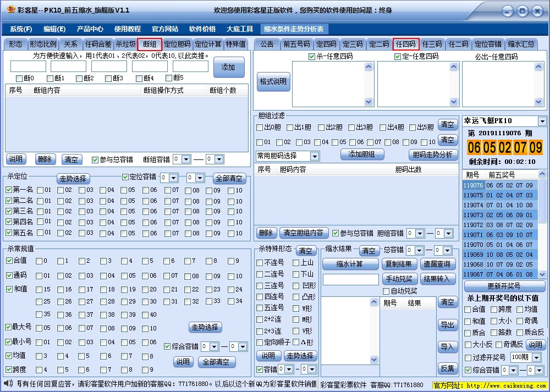550x392 pixels.
Task: Open the 100期 period filter dropdown
Action: pyautogui.click(x=525, y=356)
